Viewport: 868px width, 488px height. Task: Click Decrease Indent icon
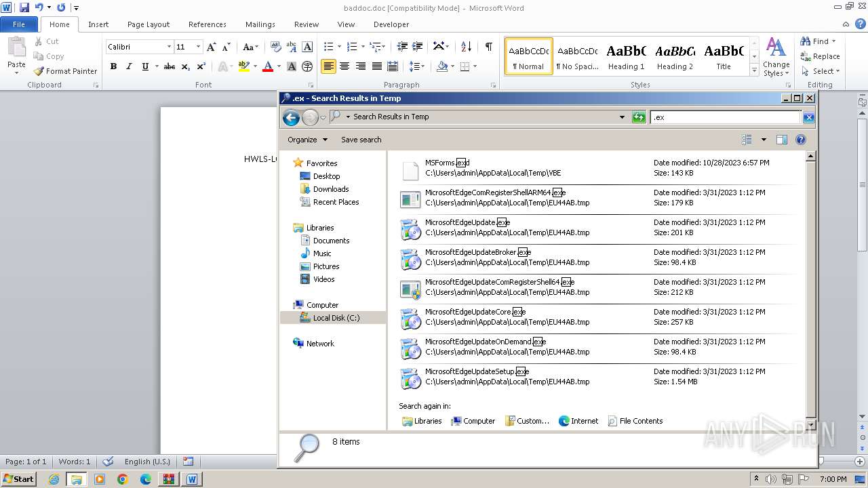(402, 47)
